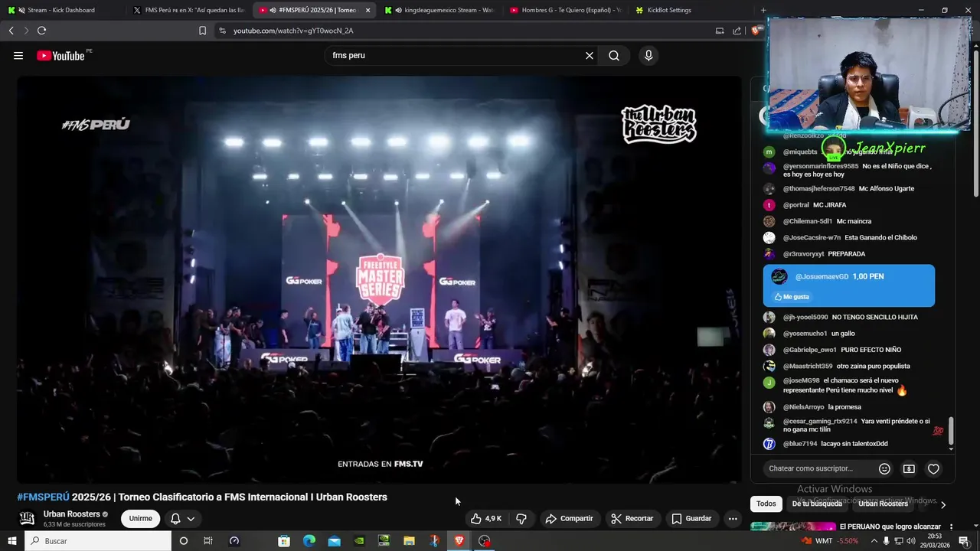The image size is (980, 551).
Task: Open the Urban Roosters channel name link
Action: click(x=72, y=514)
